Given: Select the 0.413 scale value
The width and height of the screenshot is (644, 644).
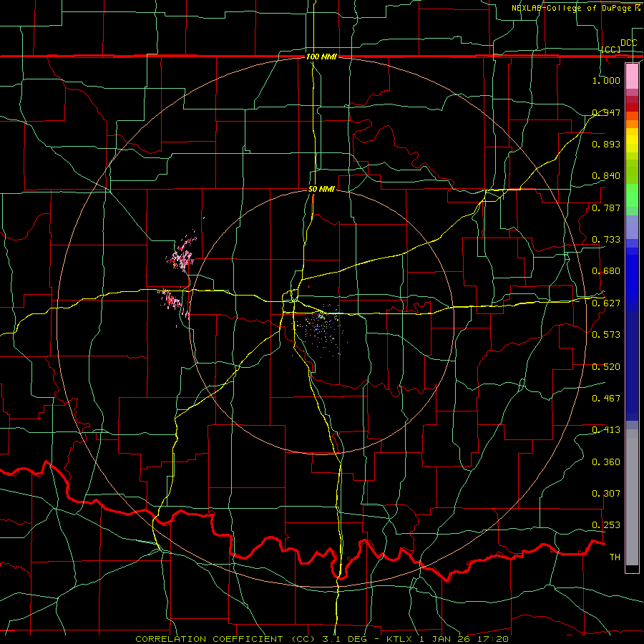Looking at the screenshot, I should tap(606, 430).
